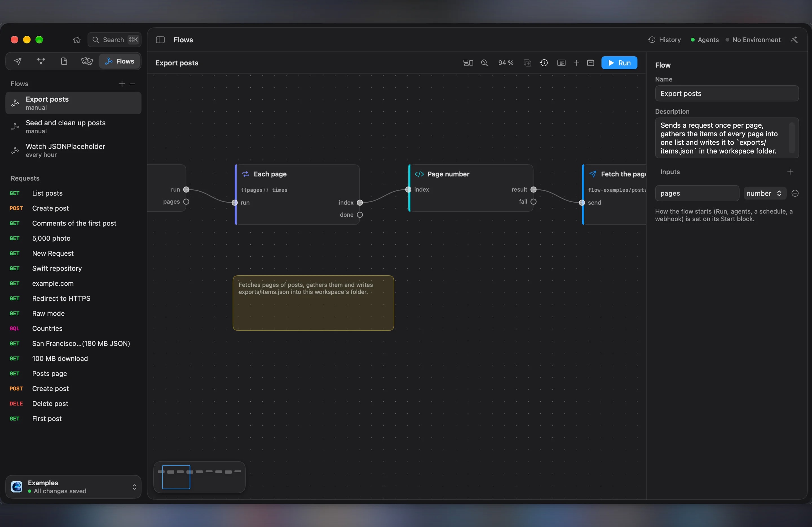Viewport: 812px width, 527px height.
Task: Open History in the top bar
Action: [x=665, y=40]
